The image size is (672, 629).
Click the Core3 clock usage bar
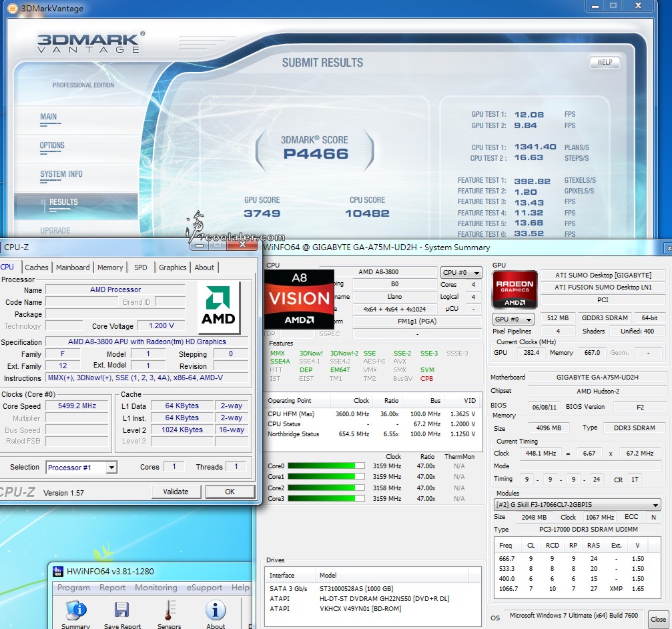point(326,498)
